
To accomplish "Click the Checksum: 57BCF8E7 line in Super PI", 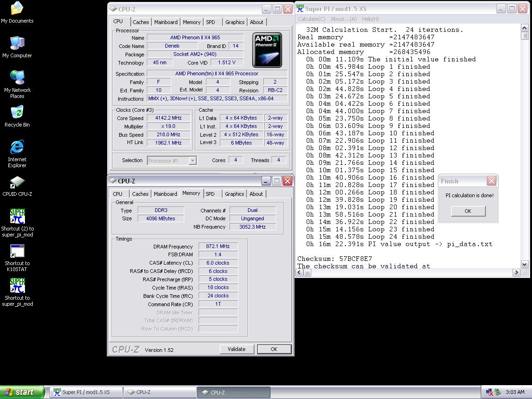I will point(334,259).
